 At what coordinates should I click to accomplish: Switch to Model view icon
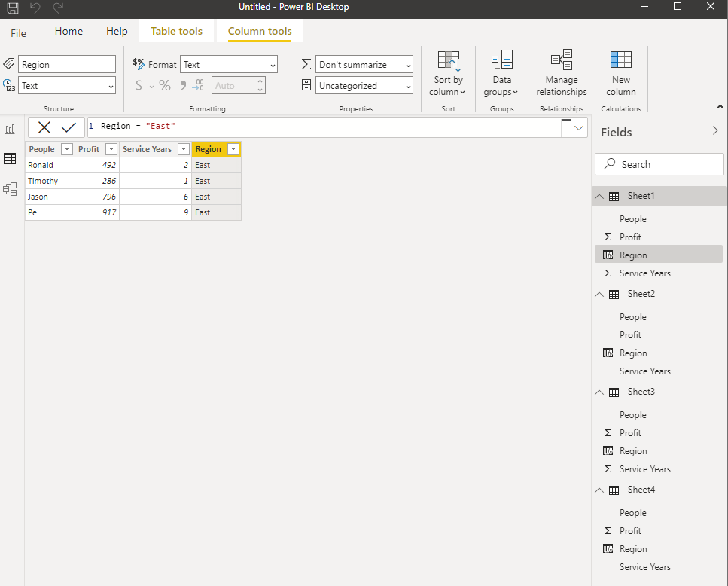pos(10,189)
